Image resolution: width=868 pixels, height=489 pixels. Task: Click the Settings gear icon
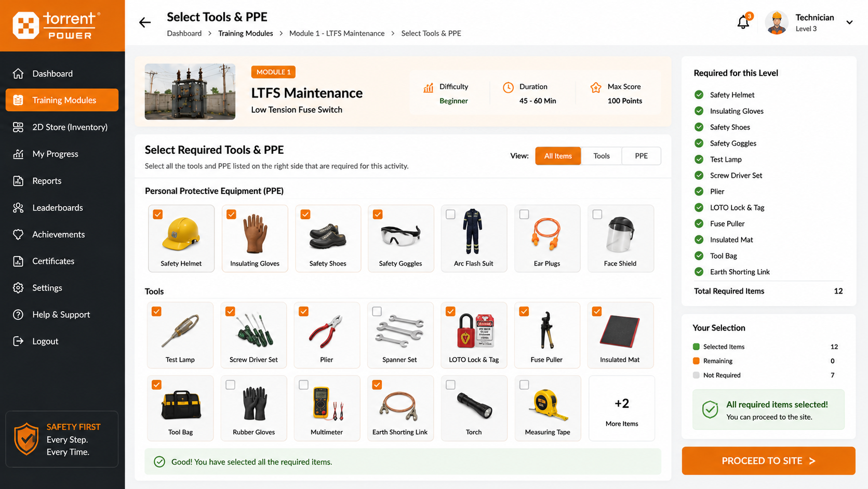click(x=18, y=288)
